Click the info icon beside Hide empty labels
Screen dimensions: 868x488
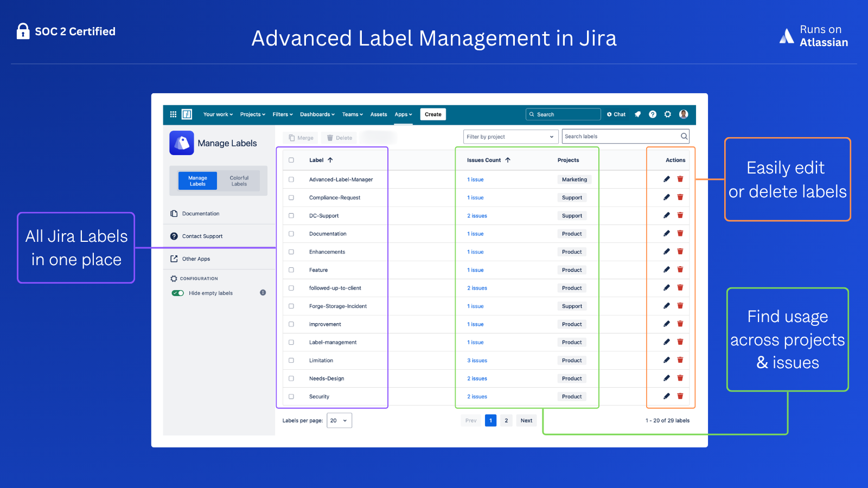[263, 293]
